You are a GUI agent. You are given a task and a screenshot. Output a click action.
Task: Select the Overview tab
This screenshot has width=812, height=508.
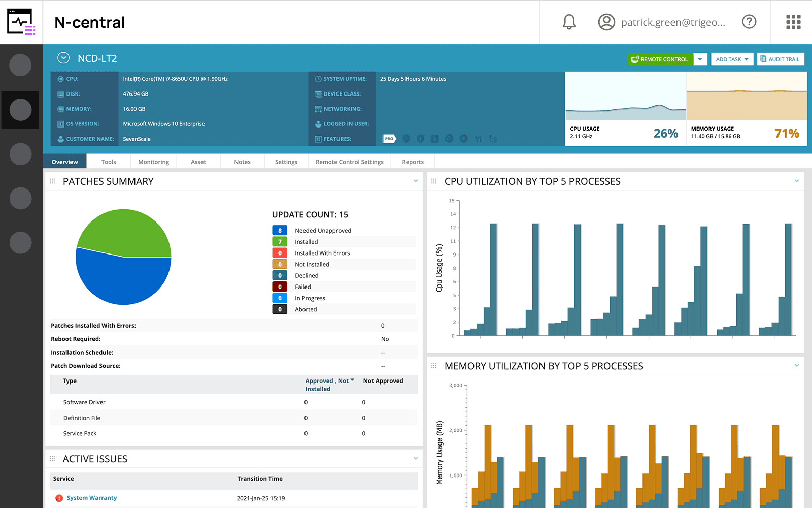[x=65, y=162]
